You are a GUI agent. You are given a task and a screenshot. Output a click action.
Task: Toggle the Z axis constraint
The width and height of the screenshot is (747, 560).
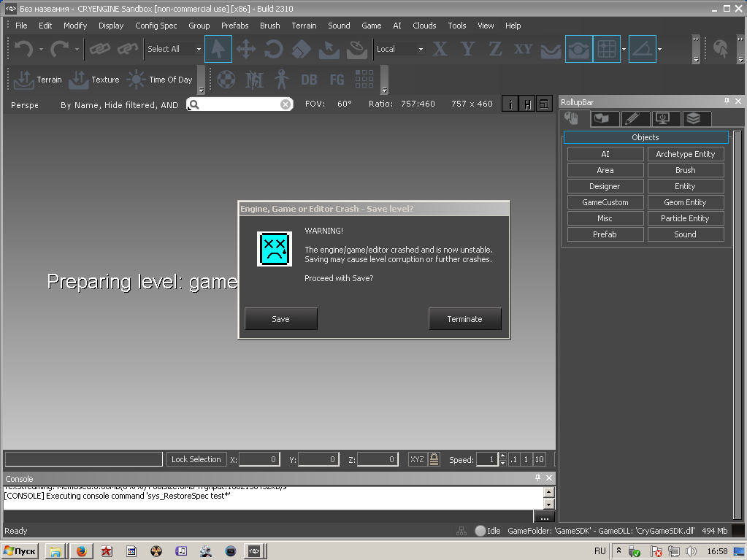coord(496,49)
